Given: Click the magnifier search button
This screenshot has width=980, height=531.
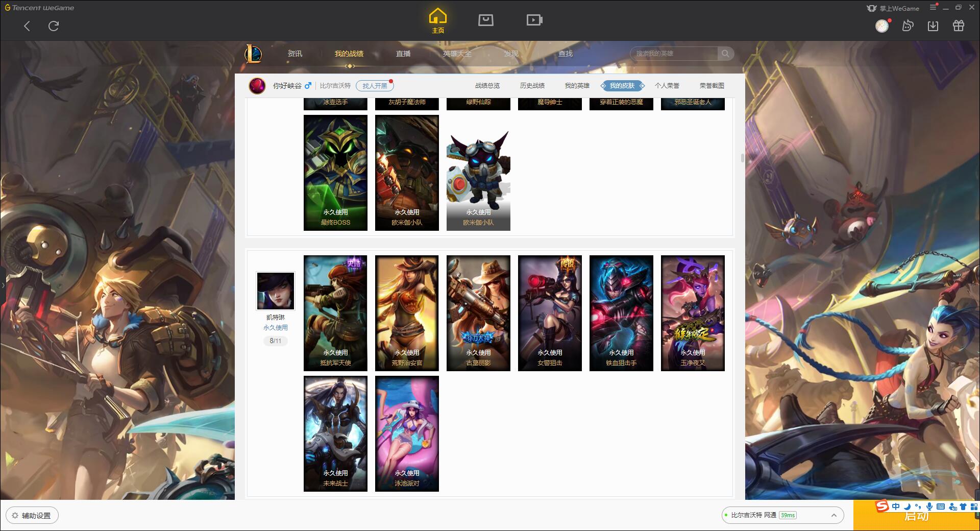Looking at the screenshot, I should 725,54.
